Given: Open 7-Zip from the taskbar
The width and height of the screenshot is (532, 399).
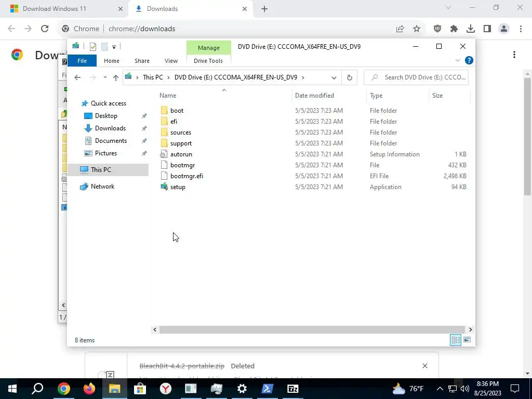Looking at the screenshot, I should pyautogui.click(x=292, y=389).
